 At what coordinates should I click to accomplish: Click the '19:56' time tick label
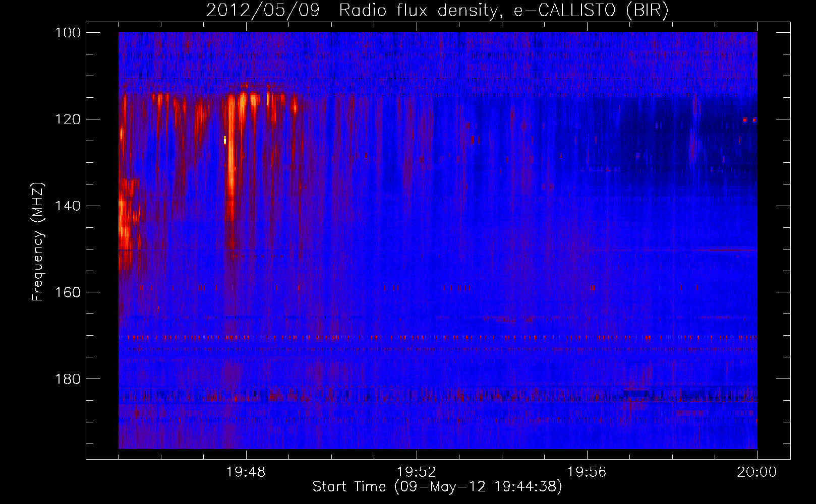pyautogui.click(x=587, y=472)
